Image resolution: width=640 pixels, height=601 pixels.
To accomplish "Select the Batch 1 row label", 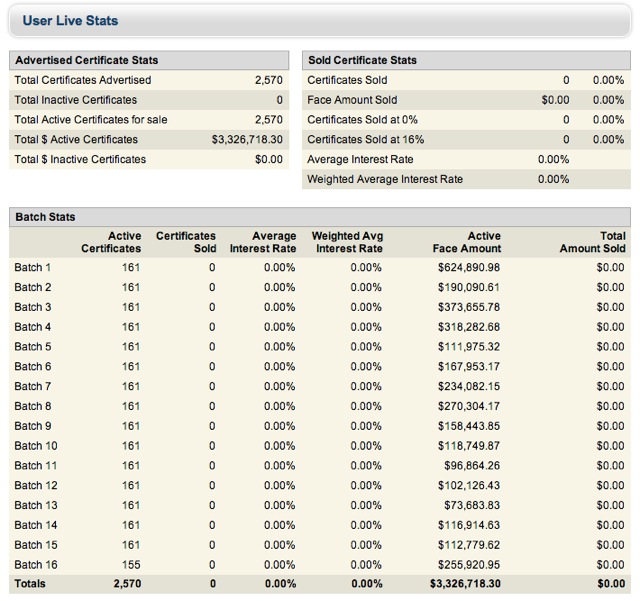I will coord(33,267).
